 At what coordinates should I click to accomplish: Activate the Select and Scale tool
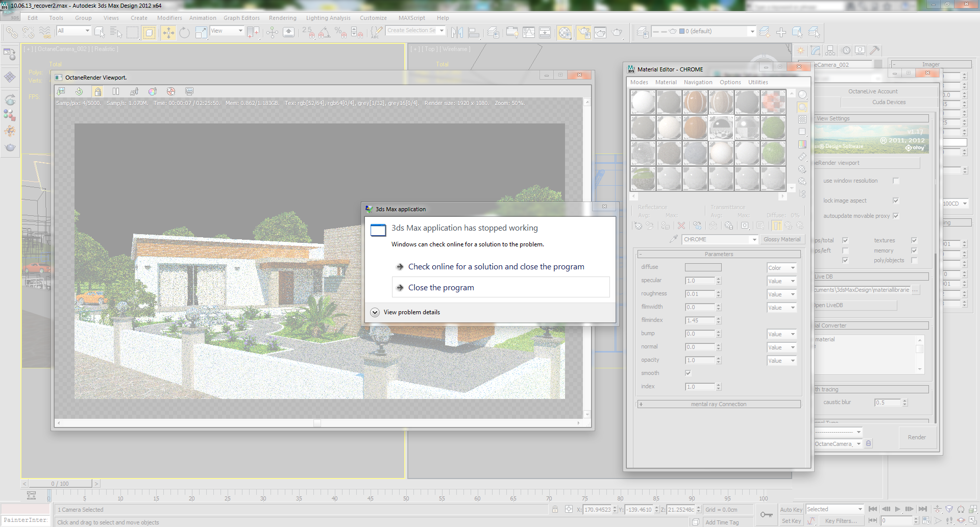point(201,33)
